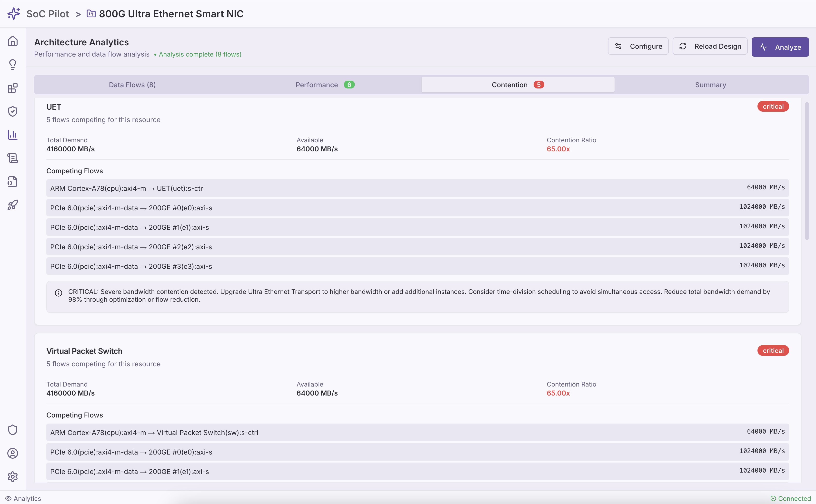Open the SoC Pilot logo icon
816x504 pixels.
[x=13, y=14]
